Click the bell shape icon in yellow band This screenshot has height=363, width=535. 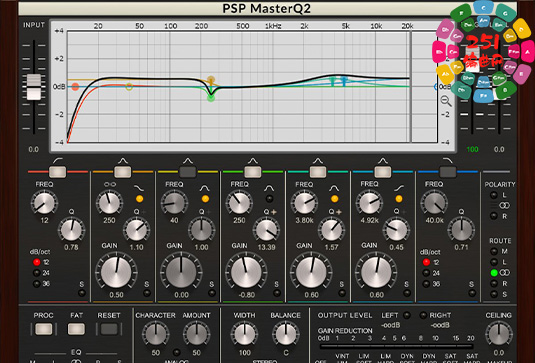(204, 188)
